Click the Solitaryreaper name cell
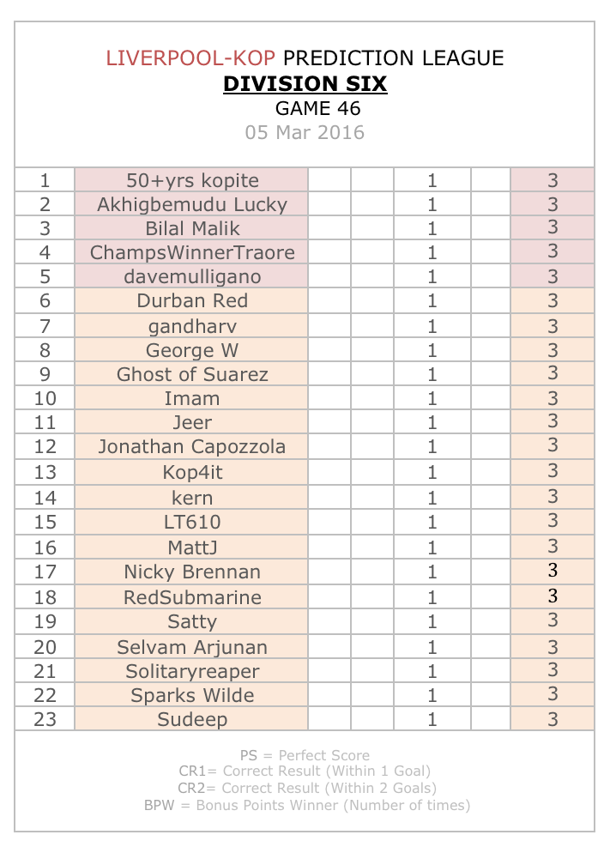The image size is (616, 853). (191, 671)
